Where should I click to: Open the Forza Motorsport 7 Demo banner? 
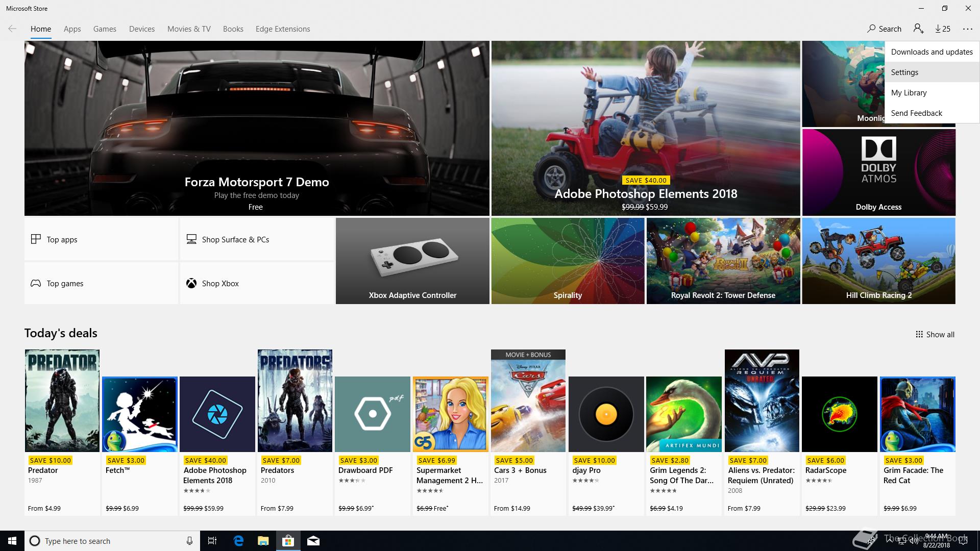(257, 128)
